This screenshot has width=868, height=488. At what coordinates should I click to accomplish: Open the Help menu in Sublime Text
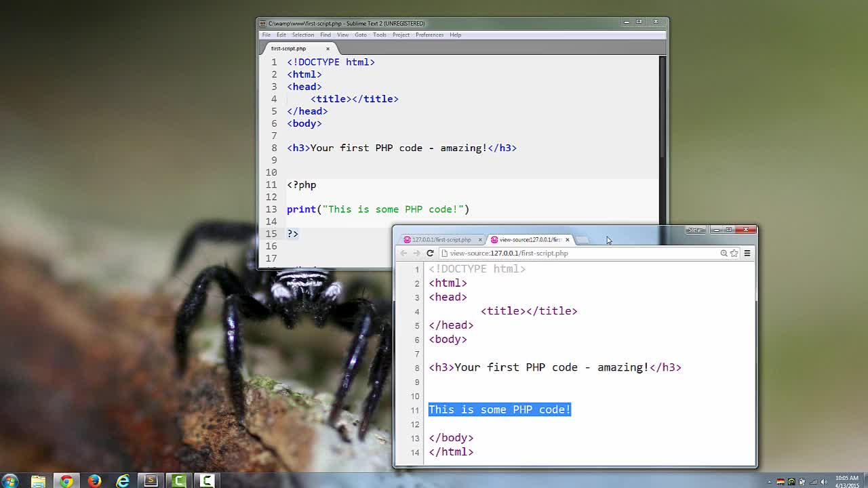pos(455,35)
